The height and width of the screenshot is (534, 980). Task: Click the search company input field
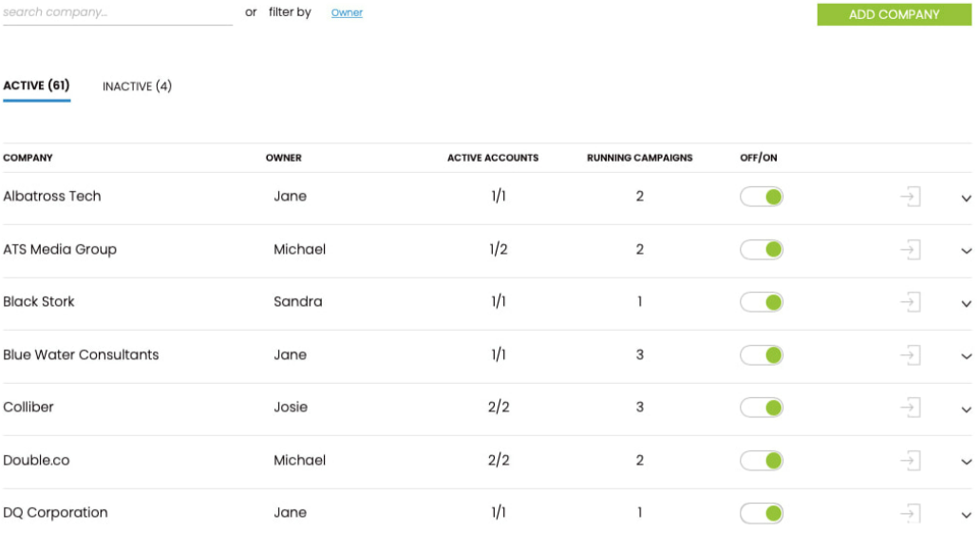tap(117, 13)
